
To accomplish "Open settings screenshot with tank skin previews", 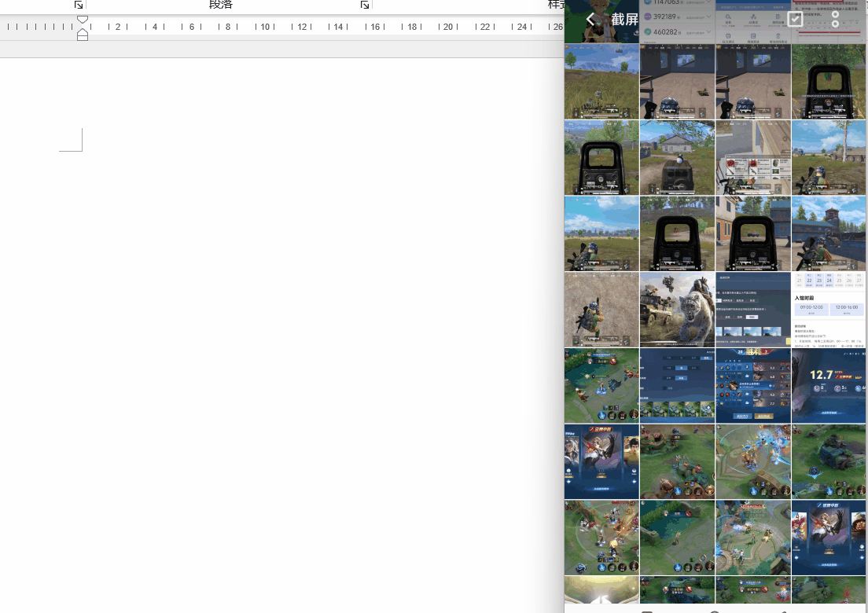I will 677,386.
